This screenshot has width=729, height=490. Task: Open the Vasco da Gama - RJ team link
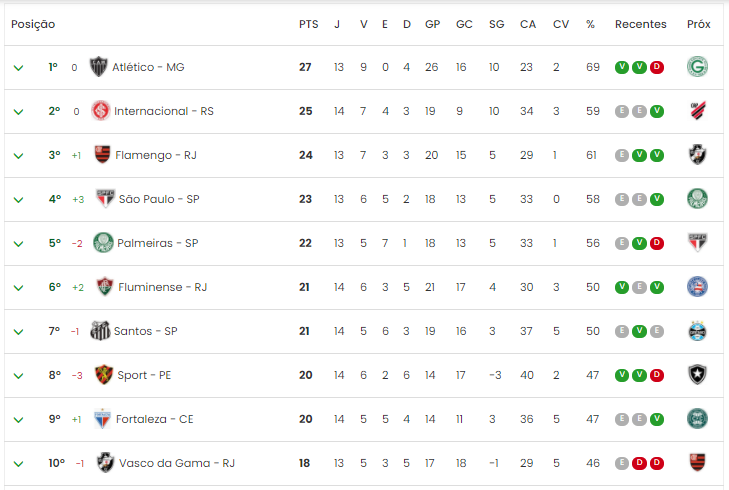pyautogui.click(x=177, y=463)
